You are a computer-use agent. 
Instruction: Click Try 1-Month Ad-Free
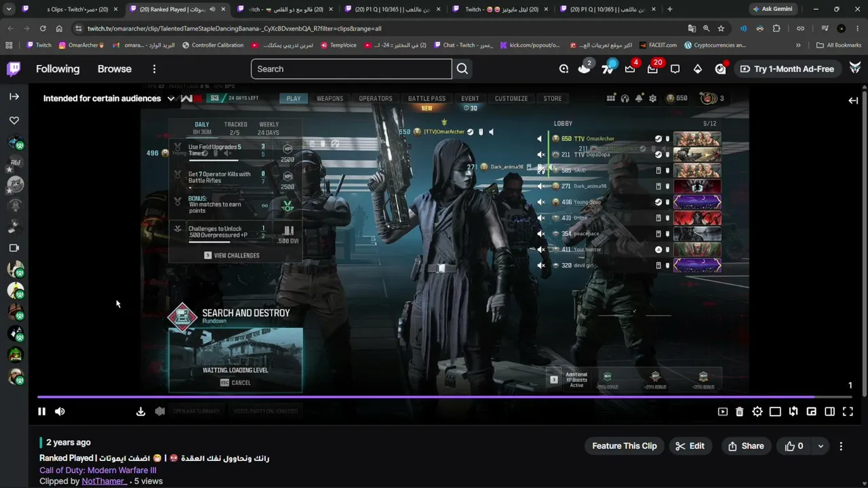787,69
